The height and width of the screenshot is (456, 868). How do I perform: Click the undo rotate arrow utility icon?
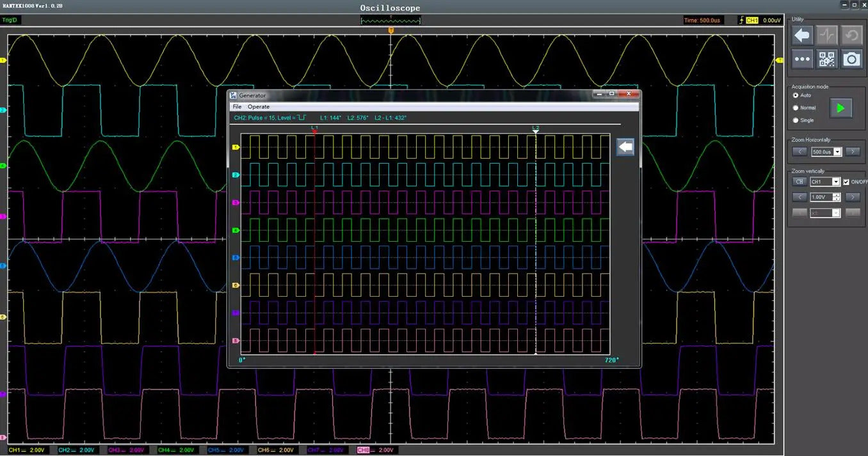click(x=851, y=36)
